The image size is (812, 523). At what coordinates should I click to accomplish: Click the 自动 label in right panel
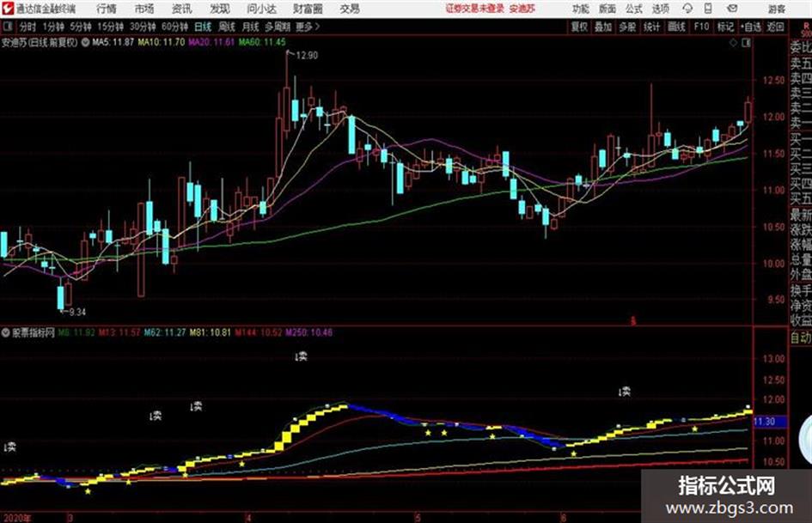coord(801,338)
